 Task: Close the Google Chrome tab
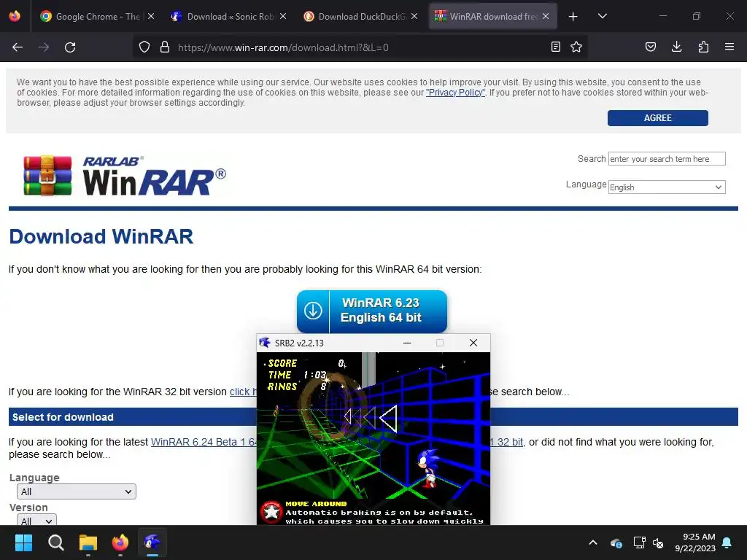click(x=151, y=16)
